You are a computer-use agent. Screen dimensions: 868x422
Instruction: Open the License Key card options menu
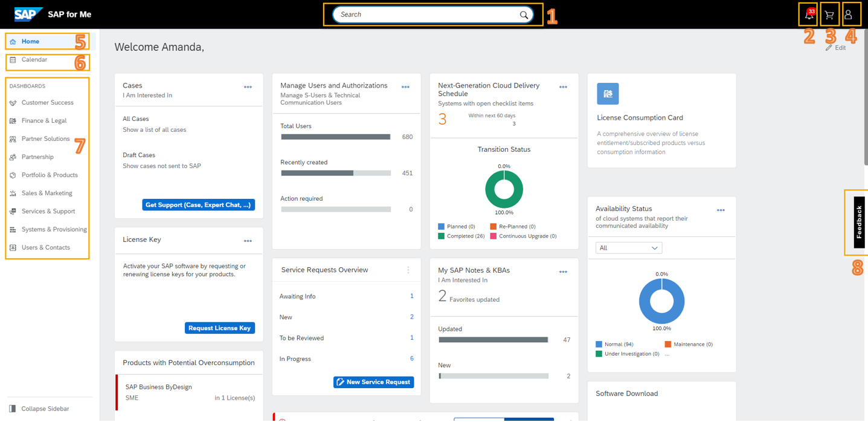click(x=248, y=241)
